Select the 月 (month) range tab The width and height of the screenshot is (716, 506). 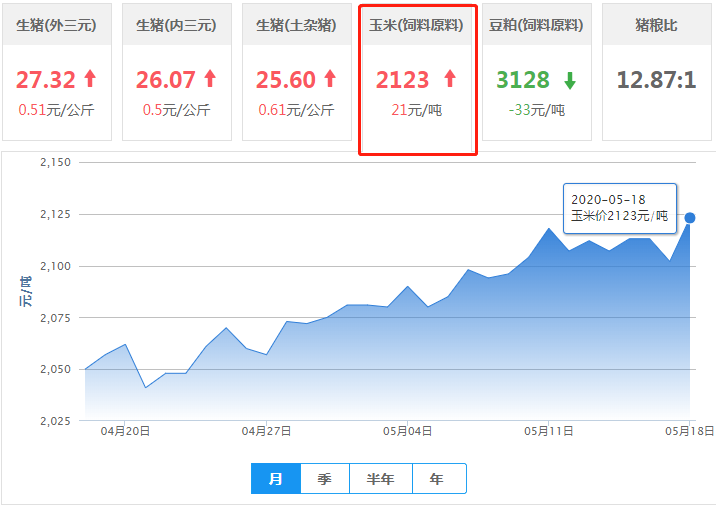coord(276,479)
